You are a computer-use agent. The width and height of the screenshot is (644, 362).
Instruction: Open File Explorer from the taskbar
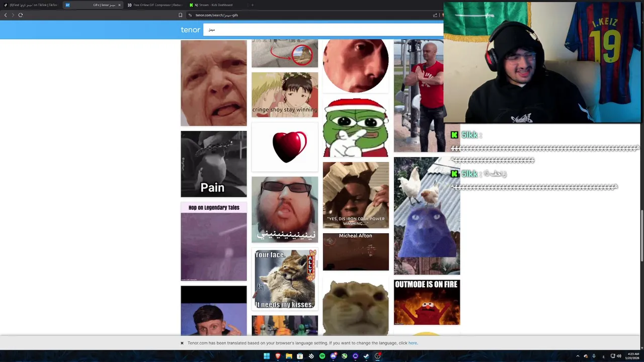[x=289, y=356]
